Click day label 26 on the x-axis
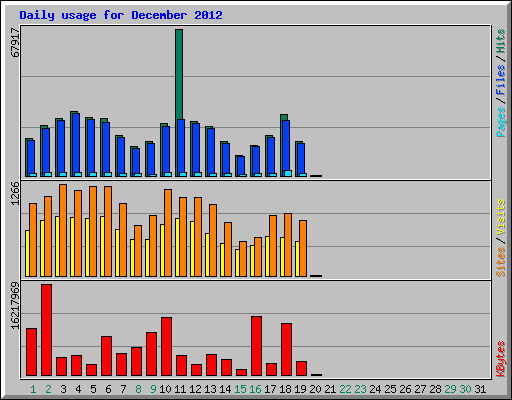512x400 pixels. (x=405, y=389)
